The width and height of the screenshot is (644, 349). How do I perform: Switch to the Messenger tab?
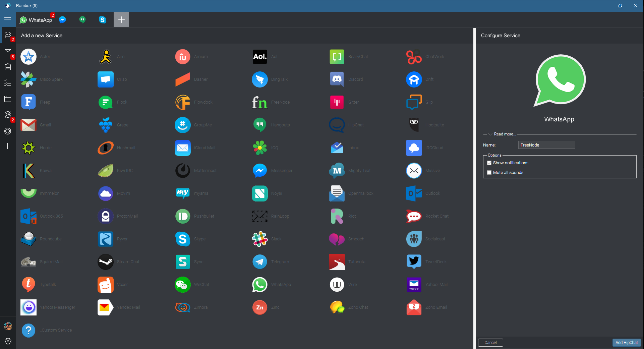62,20
